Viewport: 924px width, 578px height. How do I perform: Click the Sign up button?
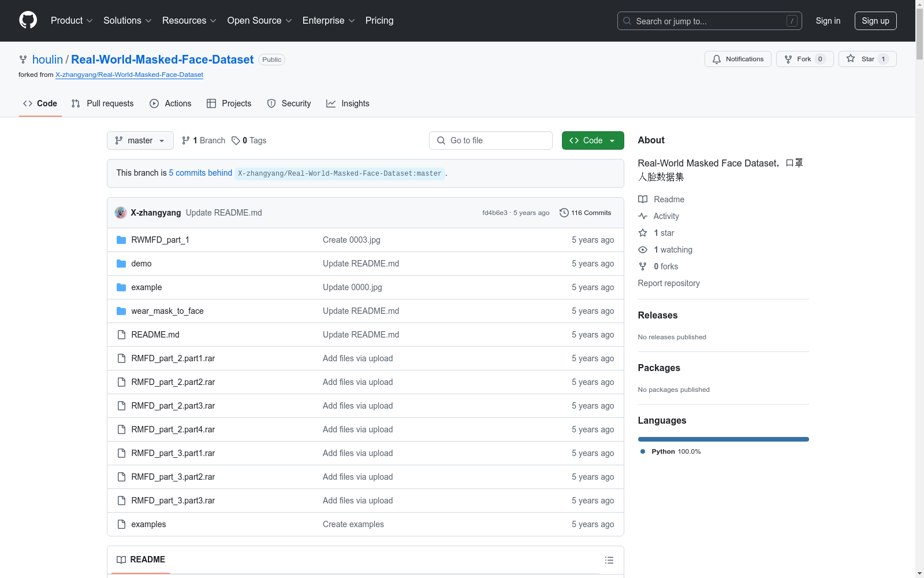(x=875, y=21)
